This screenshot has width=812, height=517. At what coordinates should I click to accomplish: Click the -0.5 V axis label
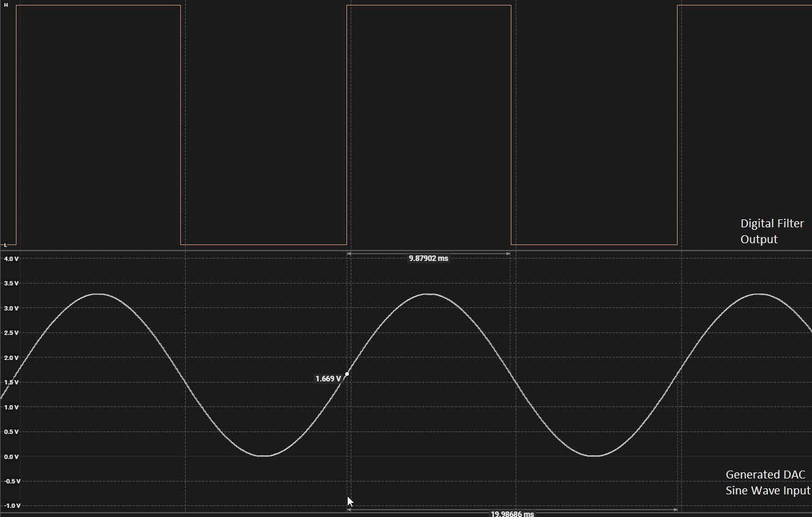coord(12,481)
